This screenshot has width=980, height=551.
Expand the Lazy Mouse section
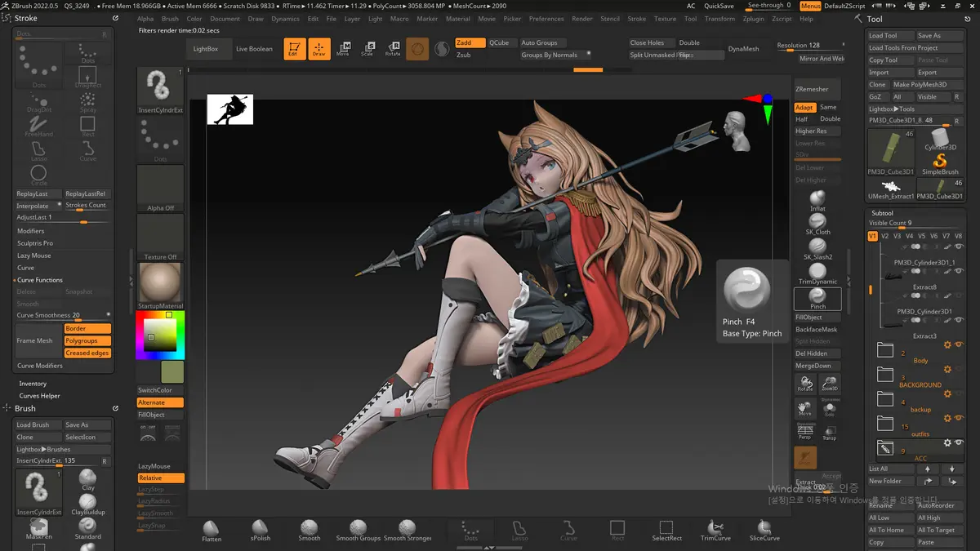click(x=34, y=256)
